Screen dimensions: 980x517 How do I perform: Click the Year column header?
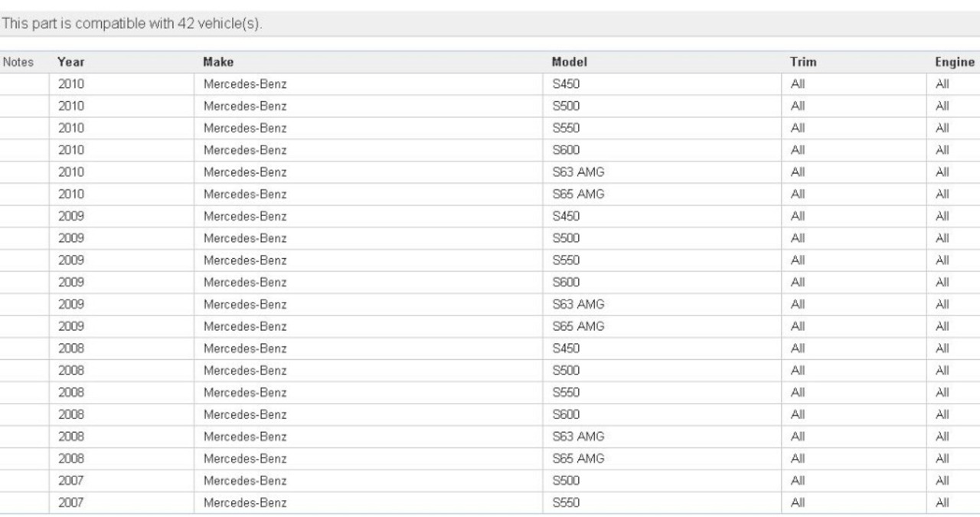click(x=70, y=62)
